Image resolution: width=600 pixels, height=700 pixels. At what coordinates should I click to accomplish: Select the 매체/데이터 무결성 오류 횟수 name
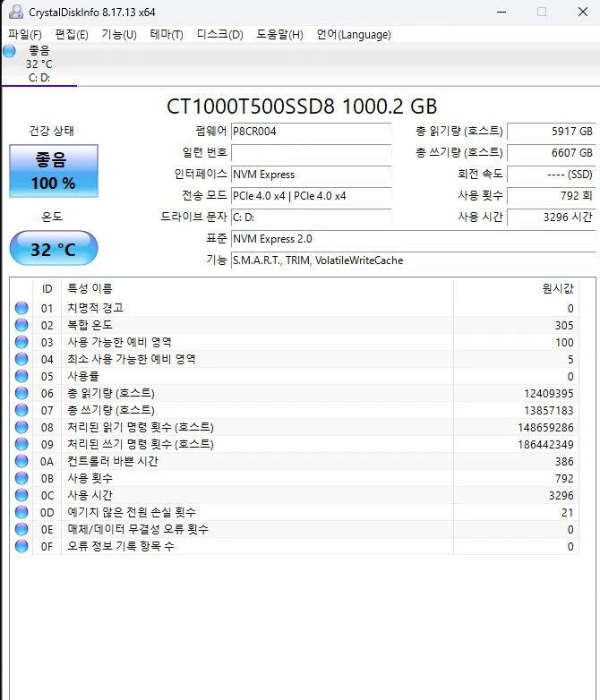[138, 528]
